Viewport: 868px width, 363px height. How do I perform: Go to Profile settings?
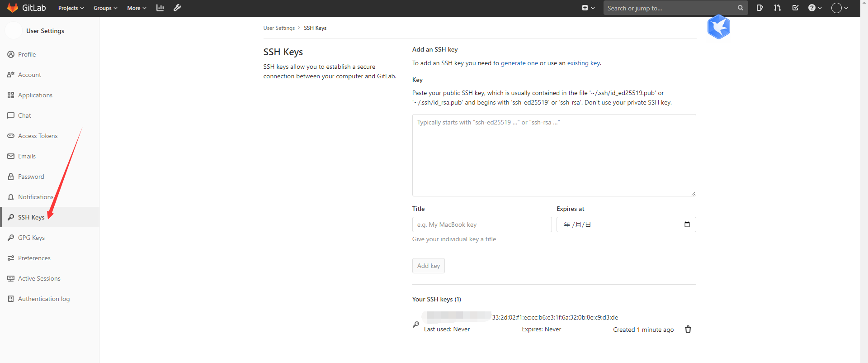coord(49,54)
